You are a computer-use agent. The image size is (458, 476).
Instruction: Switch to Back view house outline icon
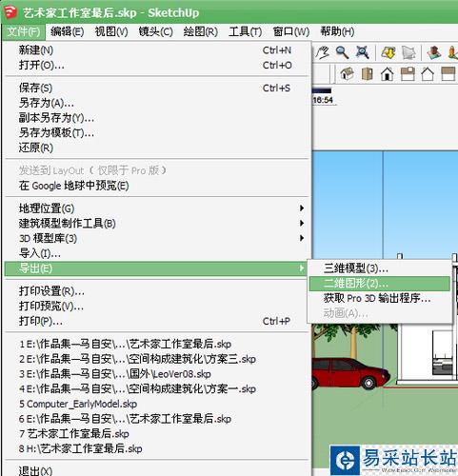tap(428, 74)
